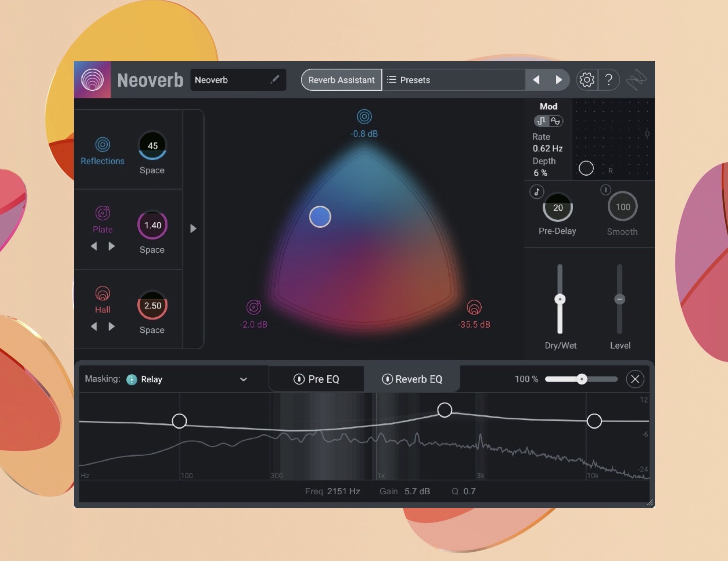Switch to the Pre EQ tab
Image resolution: width=728 pixels, height=561 pixels.
[323, 379]
